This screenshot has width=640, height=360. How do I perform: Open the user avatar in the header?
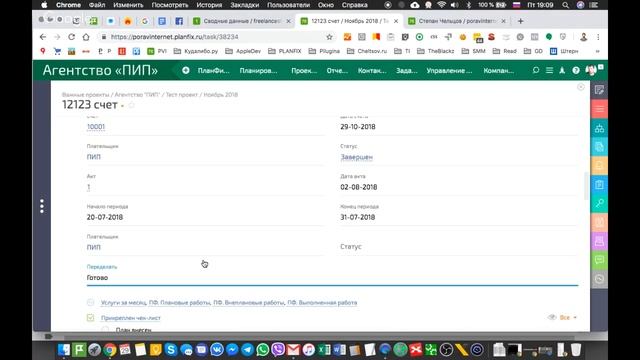click(591, 70)
